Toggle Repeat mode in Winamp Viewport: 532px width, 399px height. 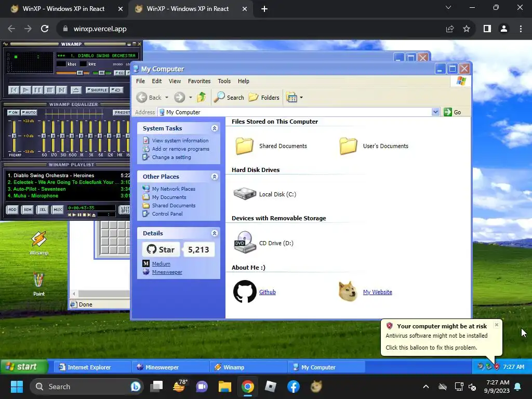click(x=116, y=90)
